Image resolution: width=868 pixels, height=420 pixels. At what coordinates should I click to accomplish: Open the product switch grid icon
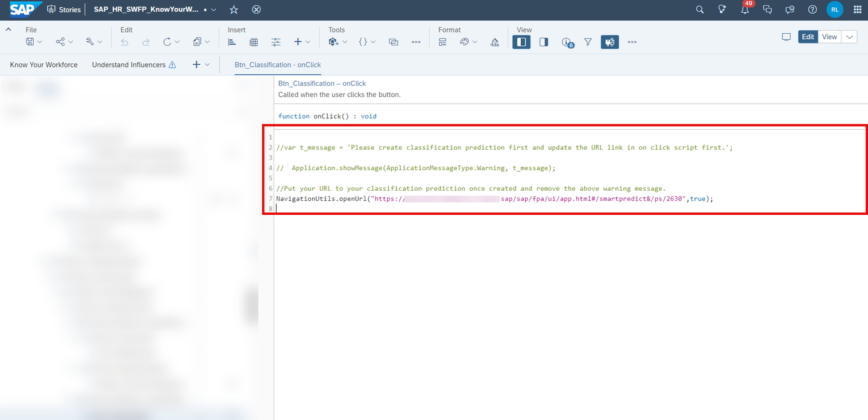coord(858,10)
